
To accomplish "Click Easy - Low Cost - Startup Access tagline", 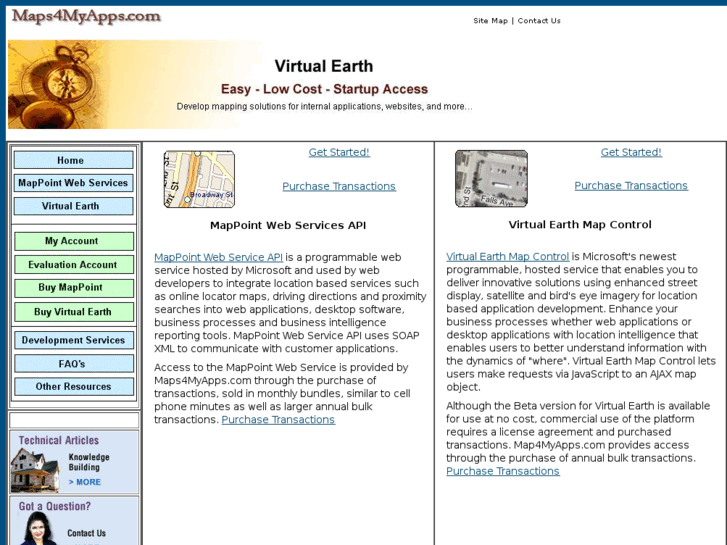I will click(324, 89).
